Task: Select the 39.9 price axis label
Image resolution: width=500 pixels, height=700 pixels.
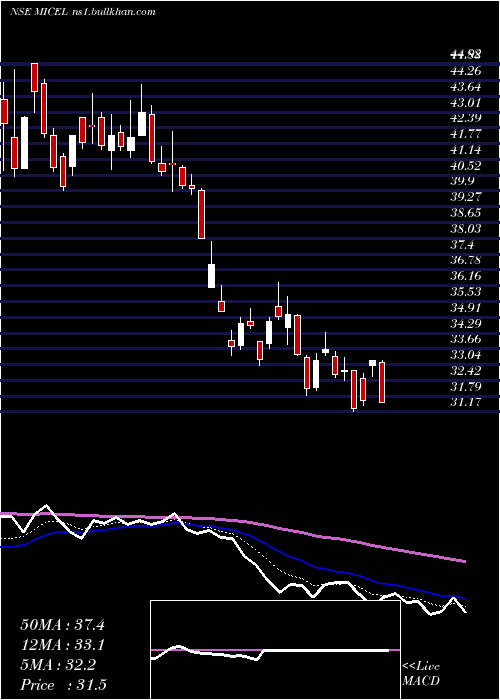Action: pyautogui.click(x=463, y=181)
